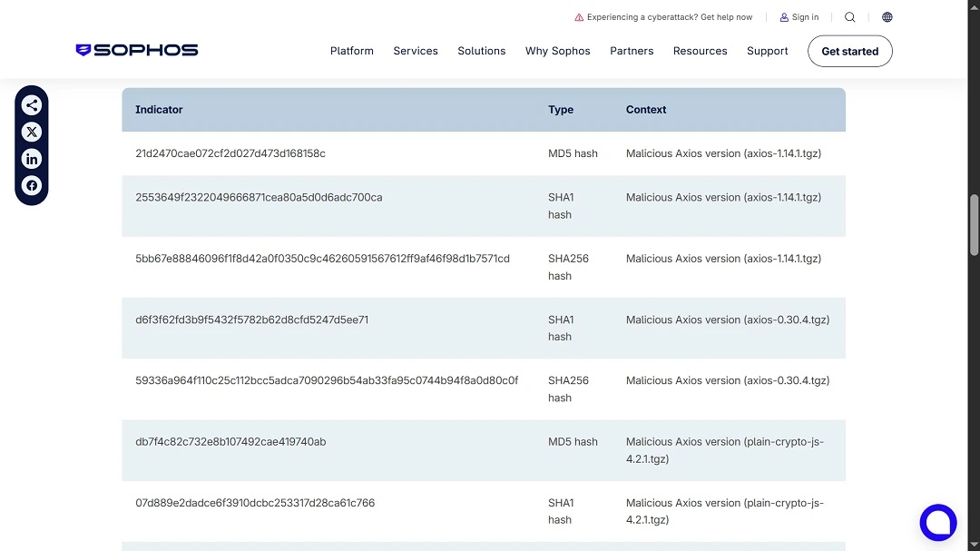
Task: Open the Why Sophos menu
Action: click(557, 51)
